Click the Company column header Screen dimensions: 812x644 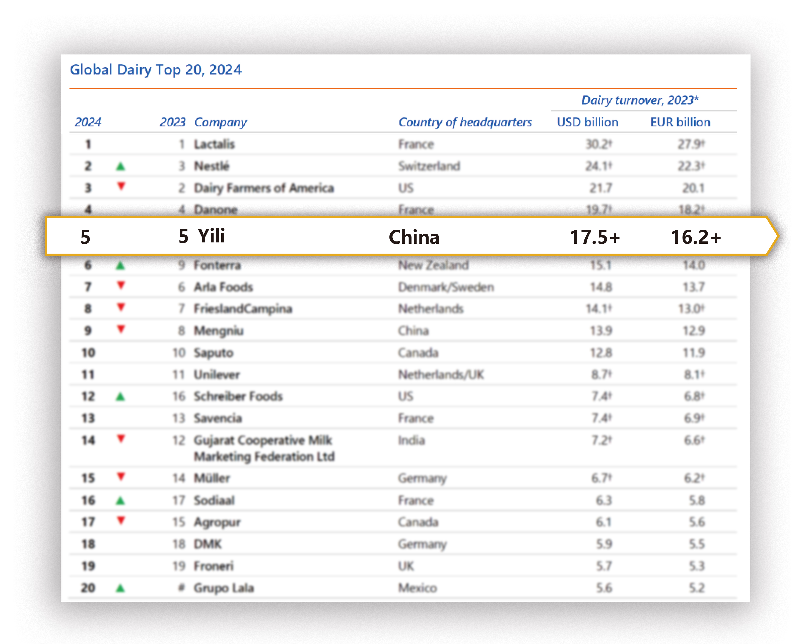pyautogui.click(x=220, y=122)
